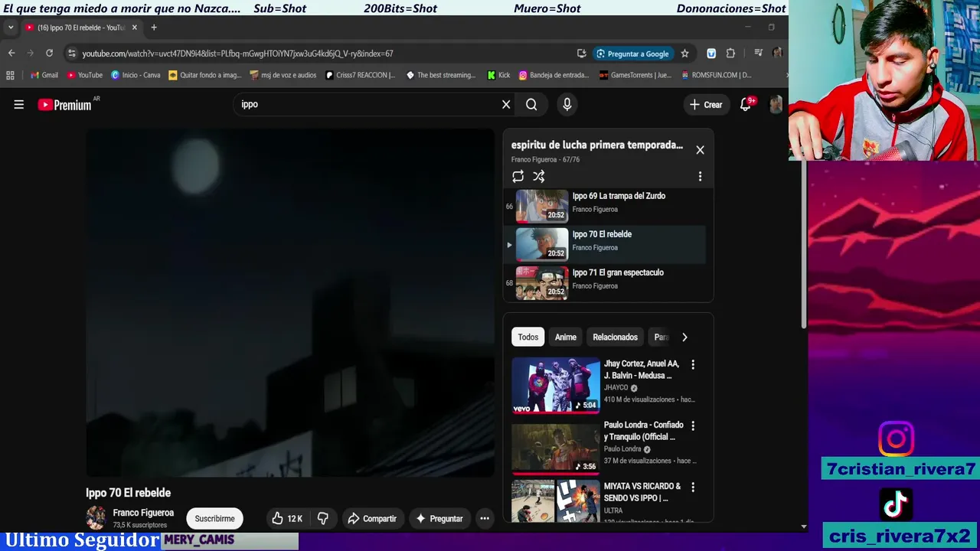Go back with browser back arrow
The image size is (980, 551).
coord(11,54)
